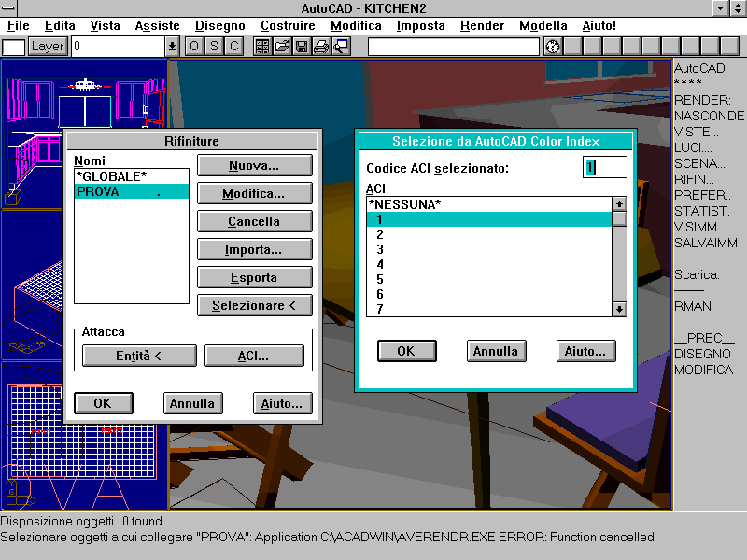Click Annulla in the Color Index dialog
The width and height of the screenshot is (747, 560).
tap(497, 351)
